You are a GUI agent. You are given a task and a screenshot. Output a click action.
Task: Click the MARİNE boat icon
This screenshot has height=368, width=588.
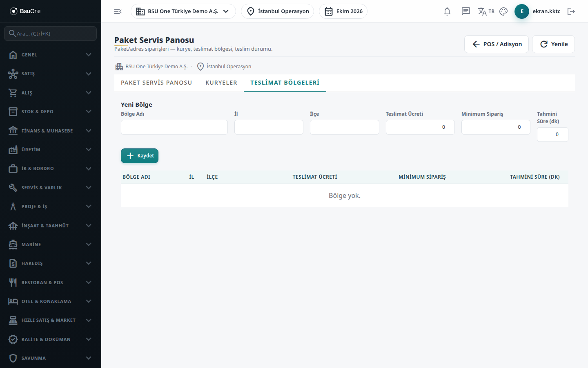coord(13,245)
